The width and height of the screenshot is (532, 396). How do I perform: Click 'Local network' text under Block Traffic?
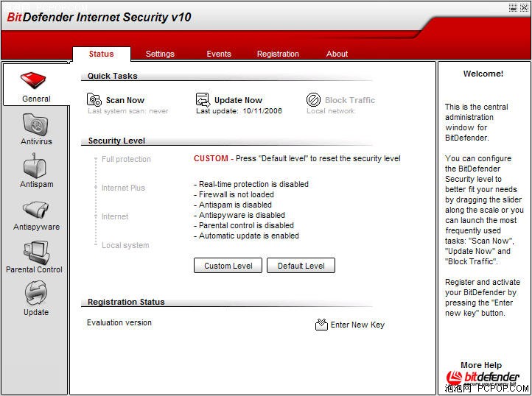coord(330,111)
